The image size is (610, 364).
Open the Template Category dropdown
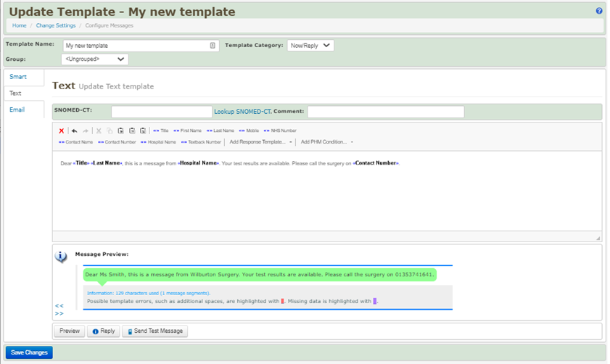click(310, 45)
